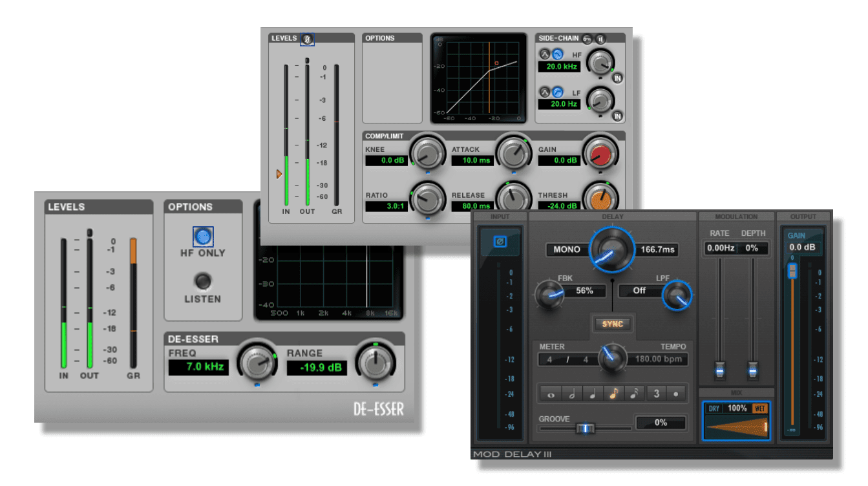Toggle the dotted note modifier
This screenshot has height=486, width=868.
tap(677, 393)
